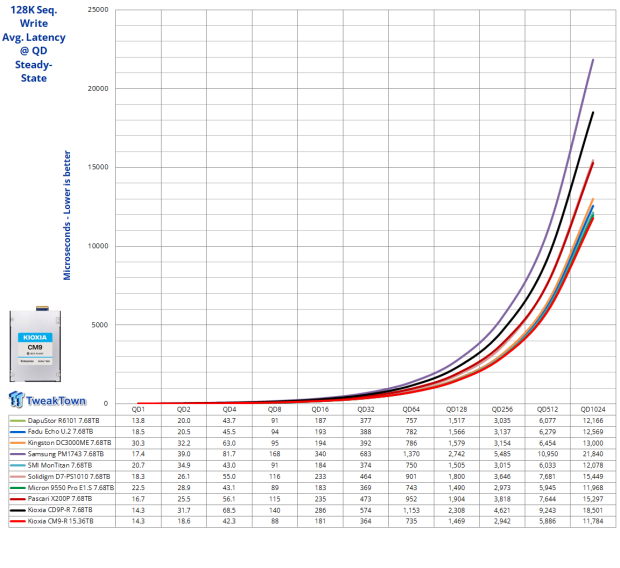Screen dimensions: 620x568
Task: Click legend label 'Micron 9550 Pro E1.S 7.68TB'
Action: point(71,488)
